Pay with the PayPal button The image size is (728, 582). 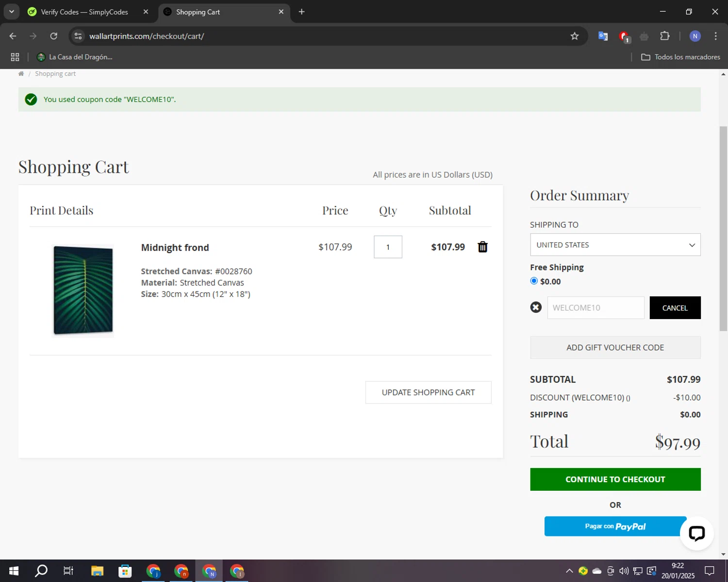click(615, 526)
